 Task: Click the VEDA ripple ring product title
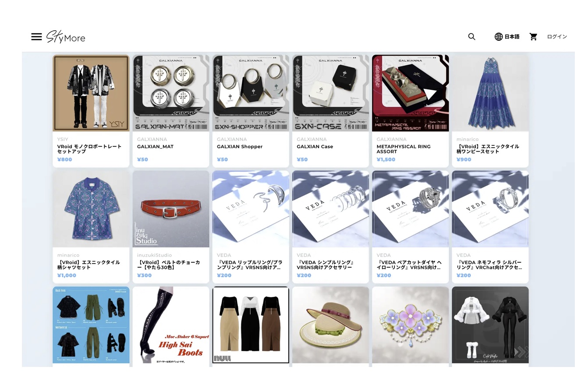[x=250, y=265]
